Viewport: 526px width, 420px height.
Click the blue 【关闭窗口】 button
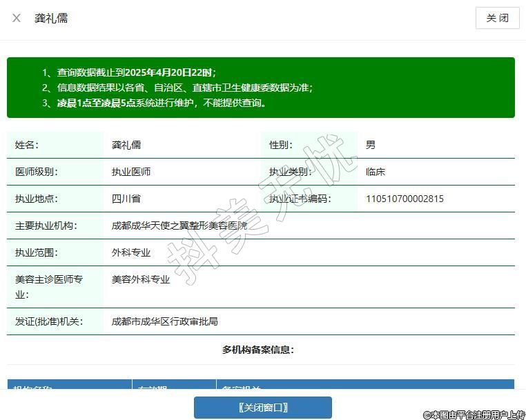[x=262, y=408]
